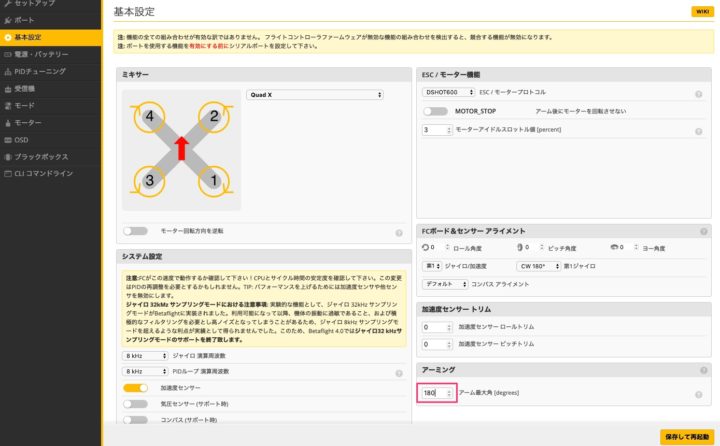Open the DSHOT600 ESC protocol dropdown
The image size is (720, 446).
coord(448,92)
